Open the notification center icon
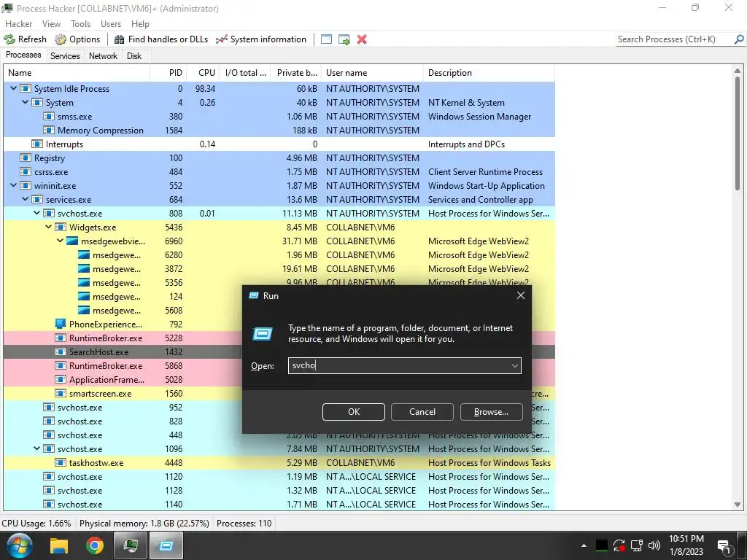 (x=725, y=547)
